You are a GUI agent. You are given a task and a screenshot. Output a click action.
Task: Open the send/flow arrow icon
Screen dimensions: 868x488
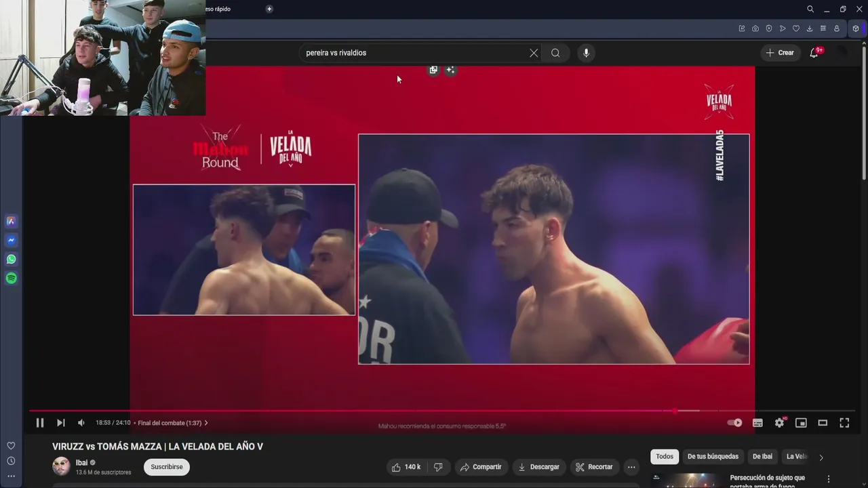(x=783, y=28)
